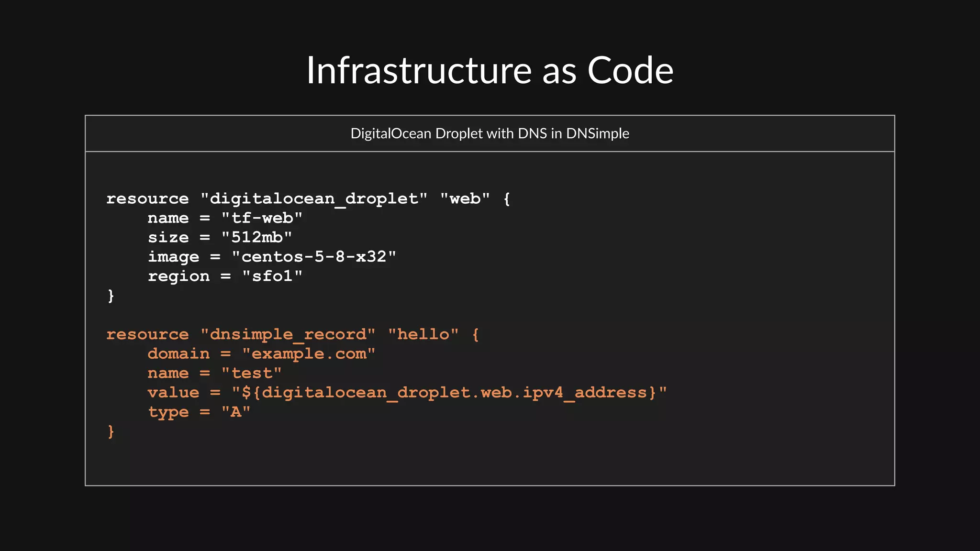
Task: Click the line region = "sfo1"
Action: [x=225, y=276]
